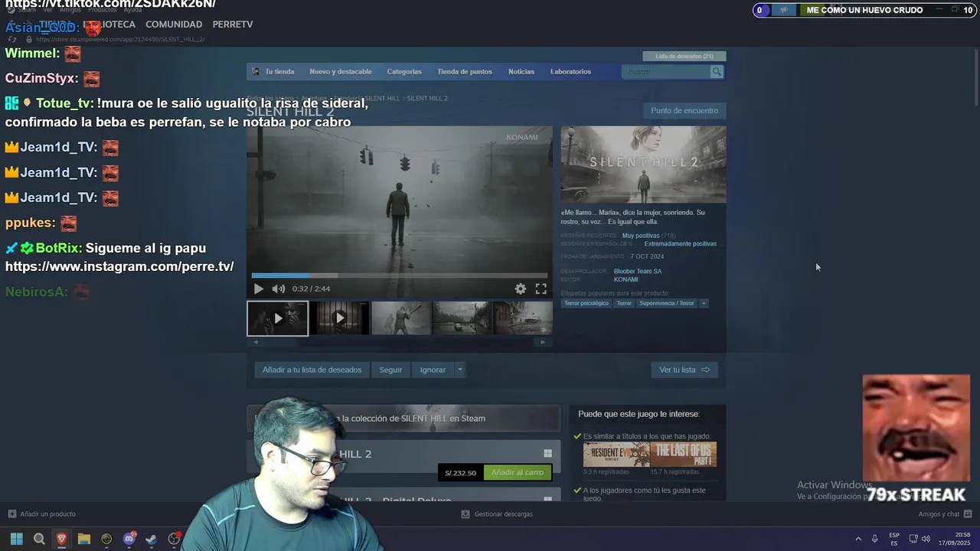Open the video player settings gear

point(521,289)
